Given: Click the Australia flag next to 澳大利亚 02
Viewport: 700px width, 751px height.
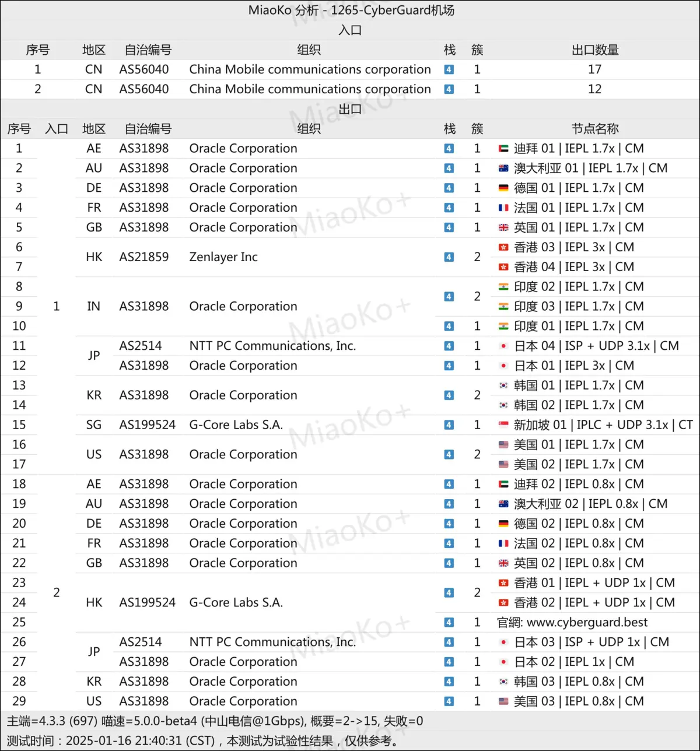Looking at the screenshot, I should pos(503,504).
